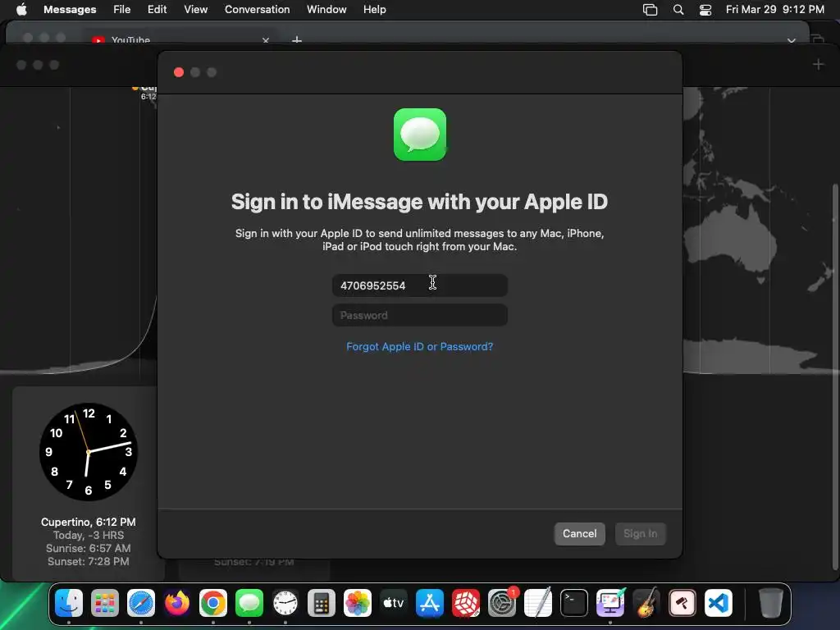Open Messages icon in the Dock
This screenshot has width=840, height=630.
[249, 603]
